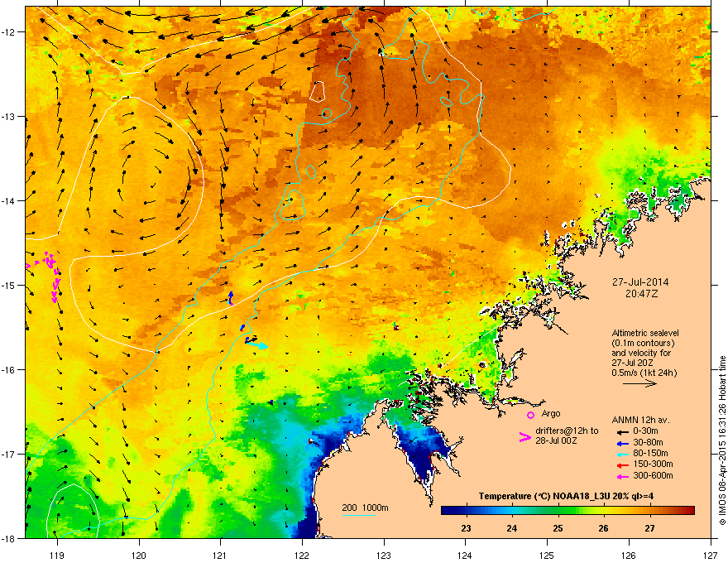Click the 0.5m/s velocity scale reference arrow
The width and height of the screenshot is (728, 563).
(x=639, y=383)
